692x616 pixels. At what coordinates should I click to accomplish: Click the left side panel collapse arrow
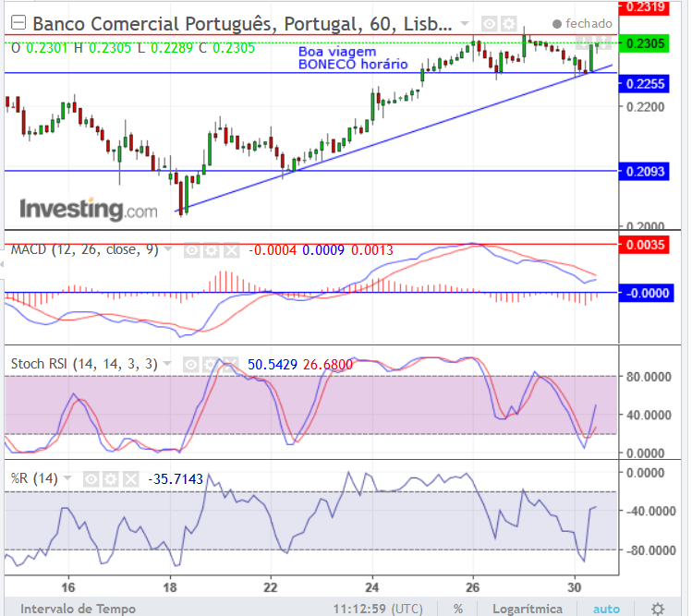[2, 264]
